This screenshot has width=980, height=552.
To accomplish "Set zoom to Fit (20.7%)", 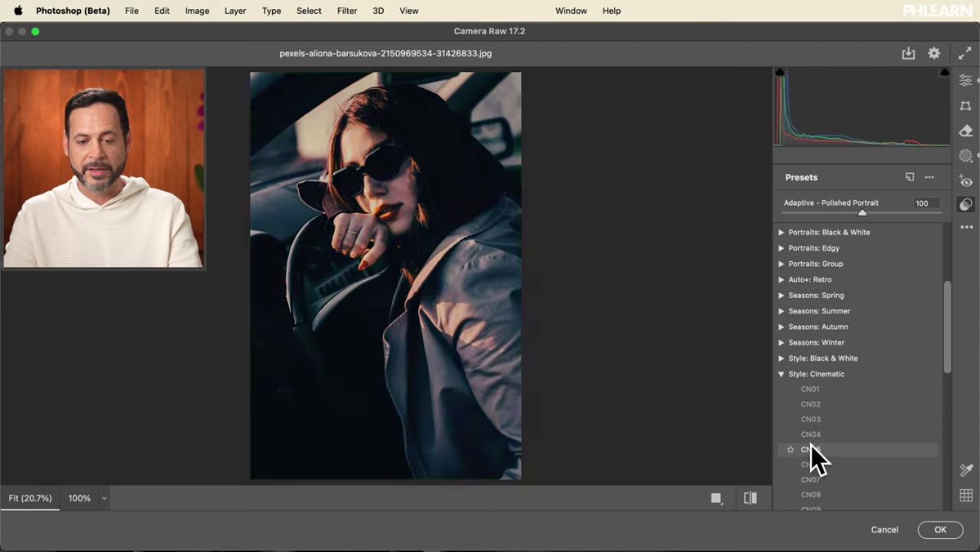I will [x=30, y=498].
